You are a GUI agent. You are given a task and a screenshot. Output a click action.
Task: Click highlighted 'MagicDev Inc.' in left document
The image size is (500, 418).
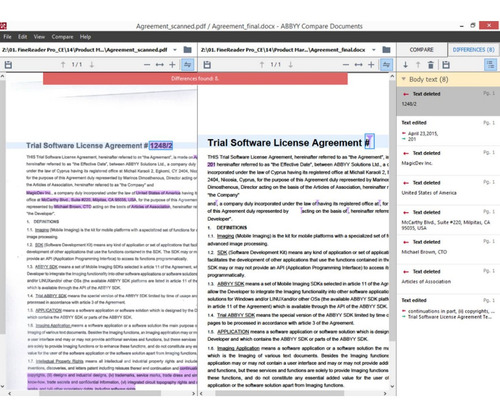39,193
